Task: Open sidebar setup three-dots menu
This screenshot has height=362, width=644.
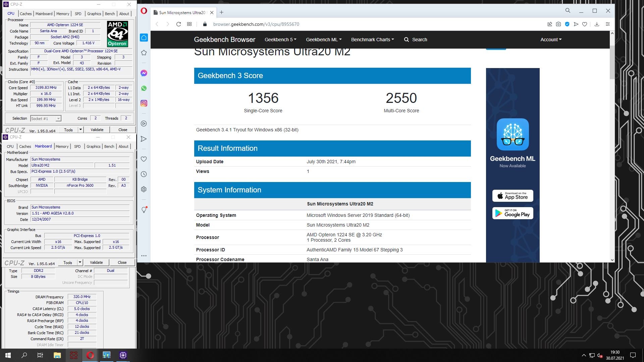Action: click(144, 256)
